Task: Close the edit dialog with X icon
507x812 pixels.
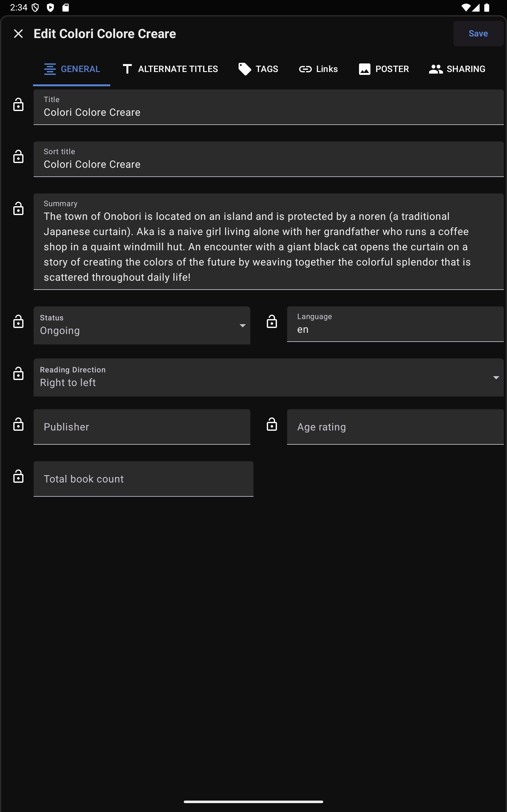Action: 18,34
